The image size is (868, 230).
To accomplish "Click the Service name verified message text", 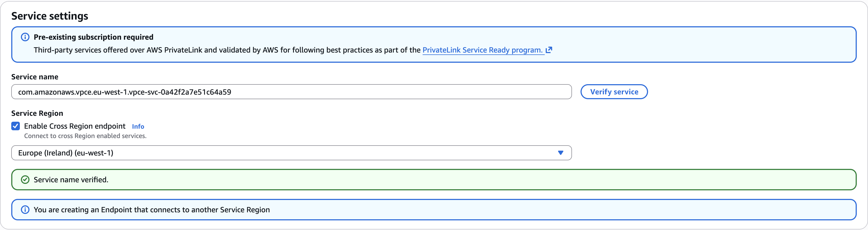I will (71, 180).
